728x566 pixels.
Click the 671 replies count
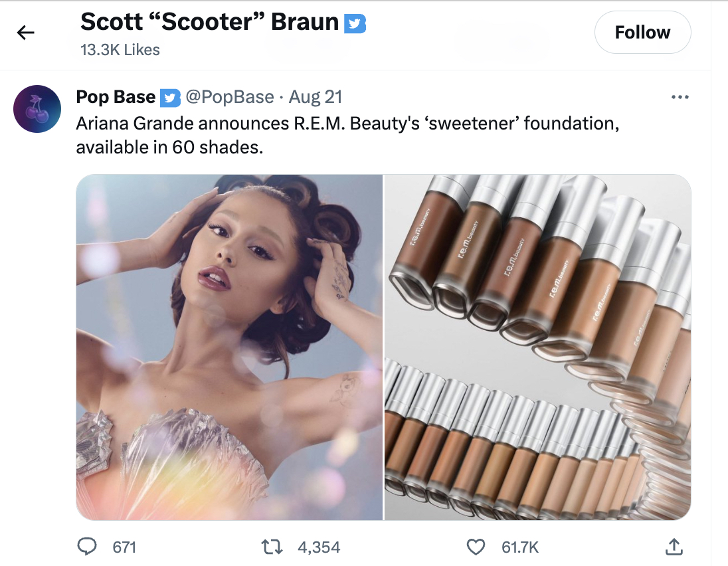pyautogui.click(x=124, y=547)
